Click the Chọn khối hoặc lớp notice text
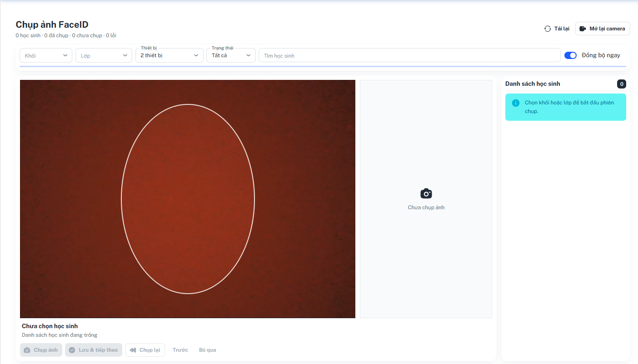This screenshot has width=638, height=364. (569, 107)
